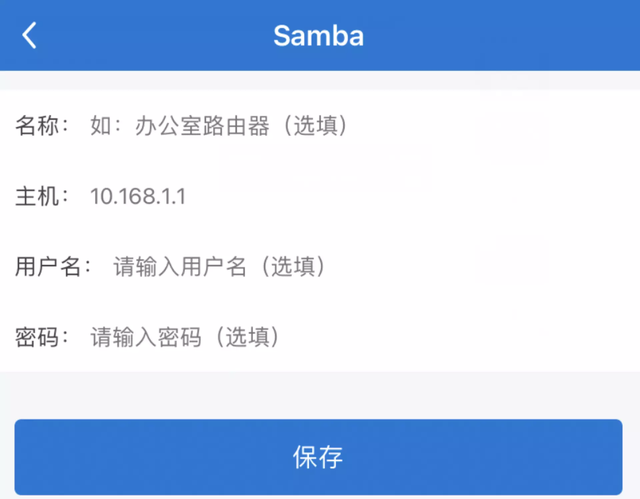This screenshot has height=499, width=640.
Task: Tap the 用户名: label text
Action: [53, 267]
